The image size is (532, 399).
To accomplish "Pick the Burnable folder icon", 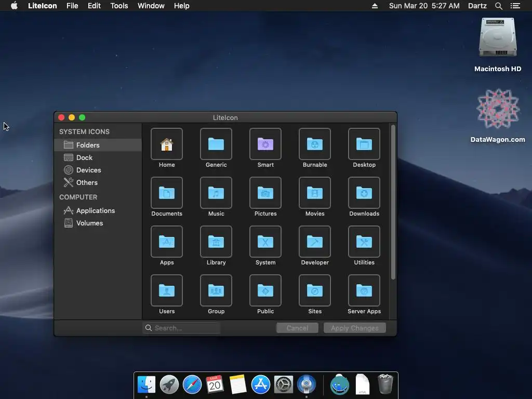I will [315, 144].
